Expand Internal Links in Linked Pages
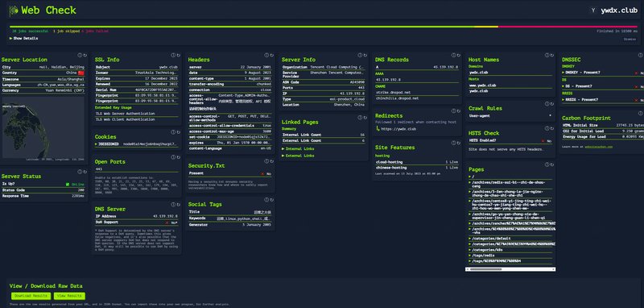The width and height of the screenshot is (644, 308). pos(298,148)
